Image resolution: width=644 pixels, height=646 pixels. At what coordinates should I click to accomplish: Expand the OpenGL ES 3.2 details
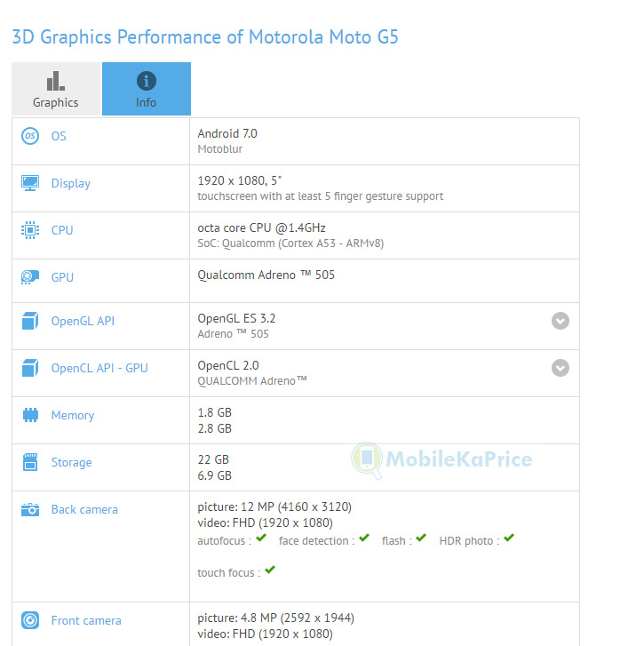point(561,321)
